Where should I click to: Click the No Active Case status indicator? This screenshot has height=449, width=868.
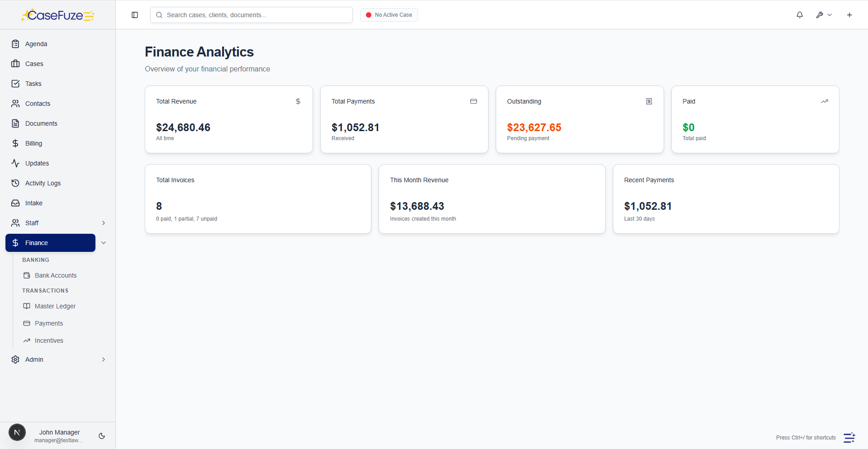point(388,15)
